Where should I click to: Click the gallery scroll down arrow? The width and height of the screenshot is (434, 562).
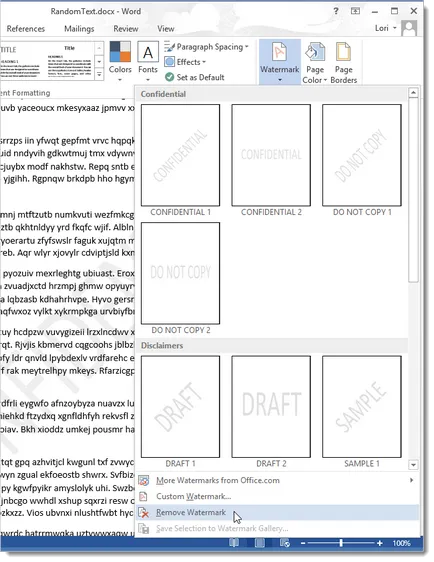pyautogui.click(x=413, y=465)
